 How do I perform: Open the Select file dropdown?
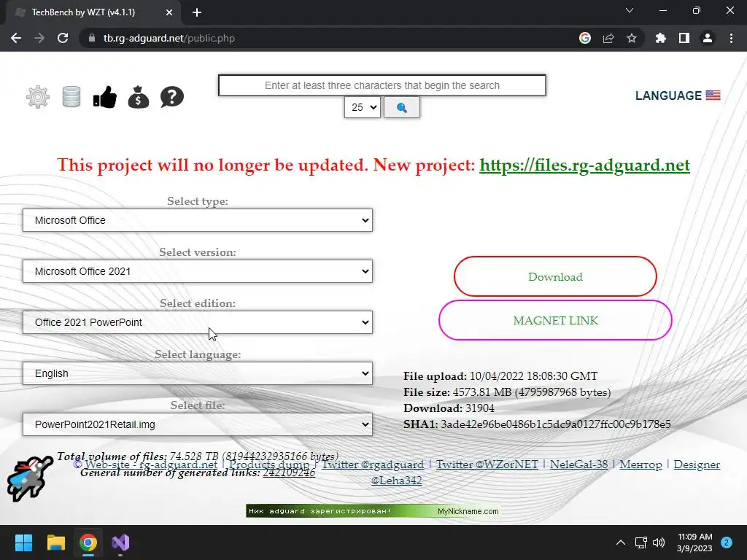pyautogui.click(x=198, y=424)
